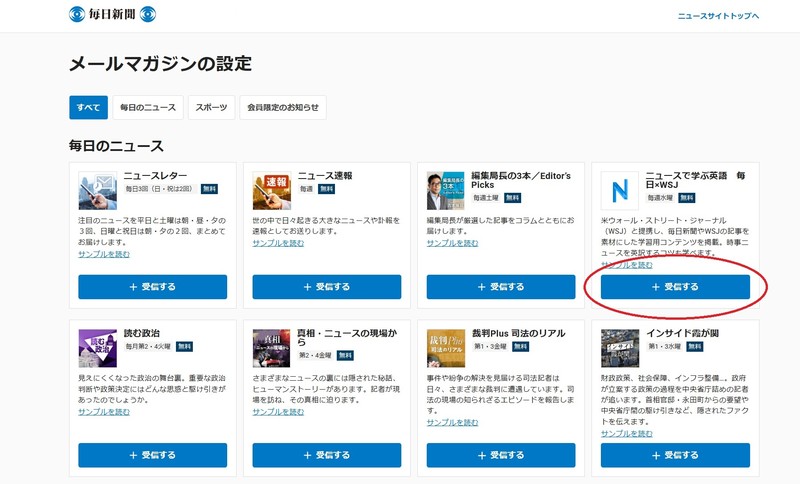
Task: Click ニュース速報 thumbnail image
Action: 272,191
